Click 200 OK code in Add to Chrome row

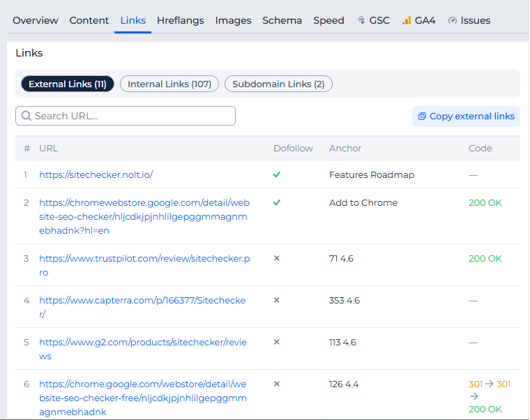485,202
